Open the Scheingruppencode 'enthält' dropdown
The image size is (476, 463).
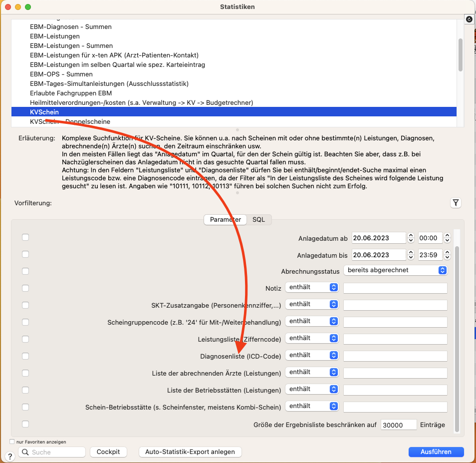(x=312, y=321)
